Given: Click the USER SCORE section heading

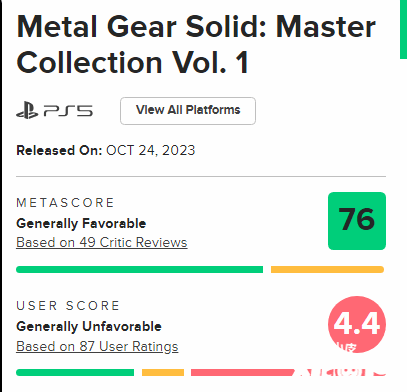Looking at the screenshot, I should pyautogui.click(x=68, y=306).
